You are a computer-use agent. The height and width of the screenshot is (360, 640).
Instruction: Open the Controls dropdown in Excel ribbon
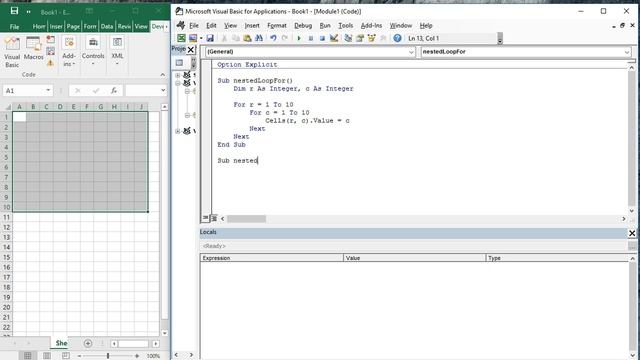[93, 52]
